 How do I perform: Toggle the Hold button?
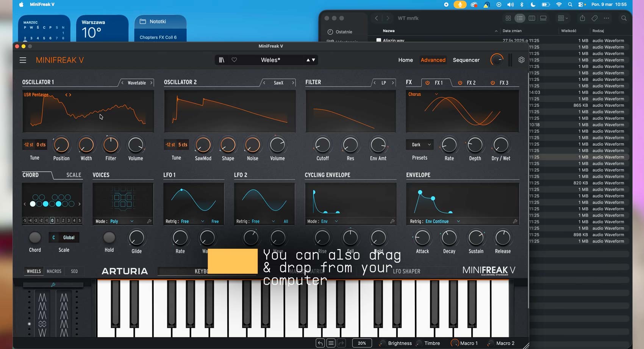click(x=109, y=237)
